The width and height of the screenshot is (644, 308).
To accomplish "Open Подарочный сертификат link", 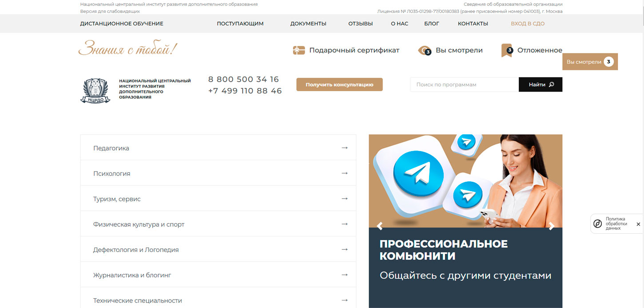I will coord(354,50).
